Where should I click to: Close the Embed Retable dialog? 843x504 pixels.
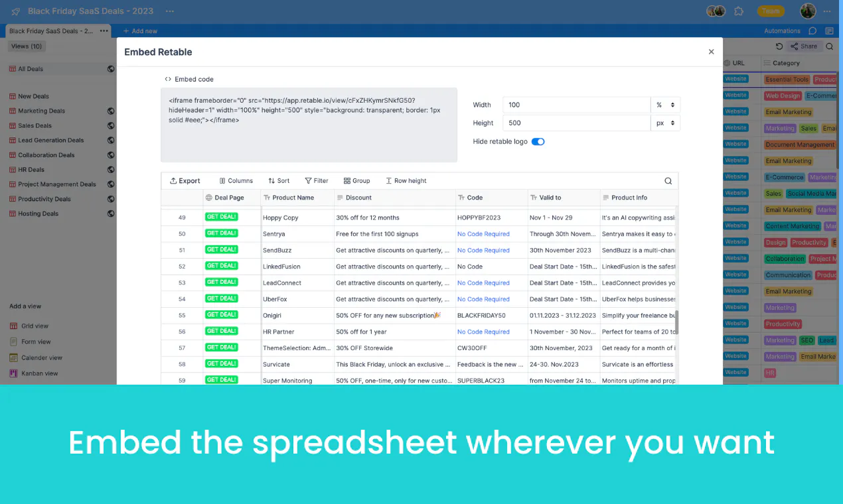[711, 52]
